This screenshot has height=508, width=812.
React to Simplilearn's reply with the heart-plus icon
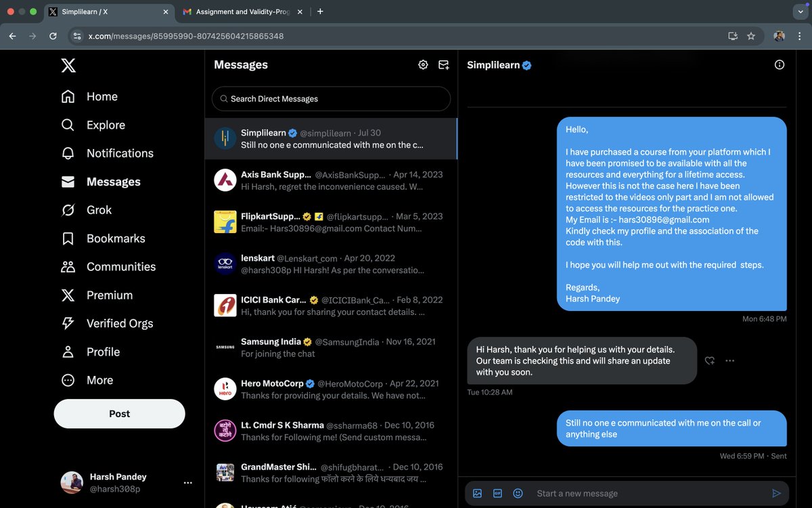click(709, 361)
